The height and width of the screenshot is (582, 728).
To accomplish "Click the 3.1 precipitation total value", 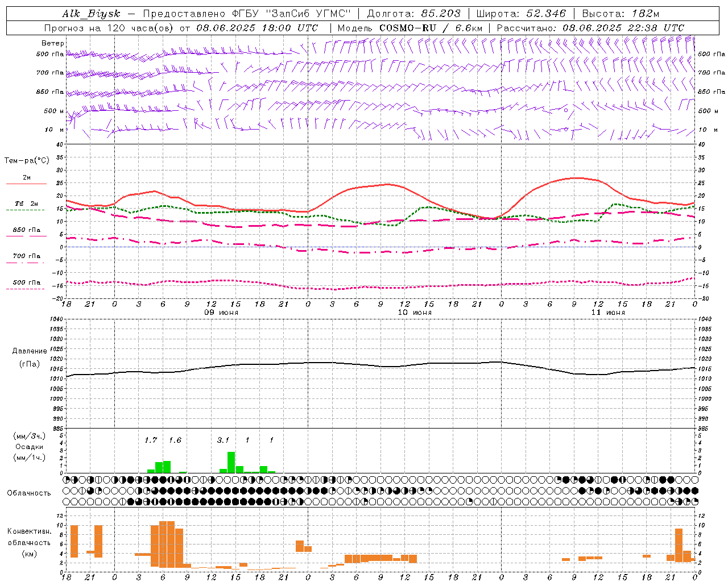I will [223, 440].
